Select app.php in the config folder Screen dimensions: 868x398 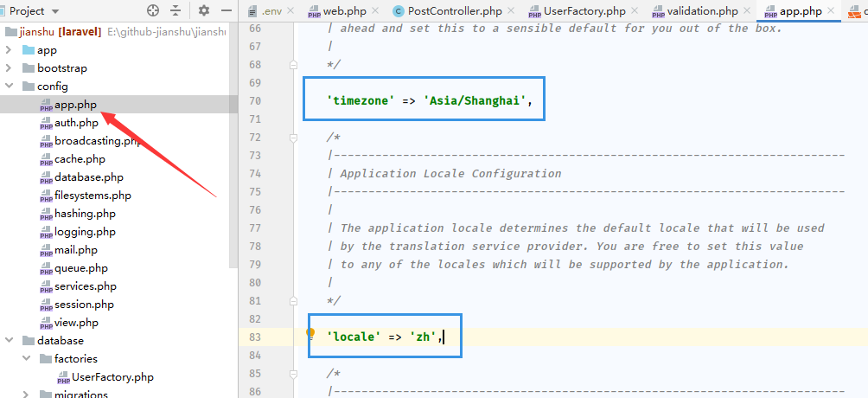(76, 104)
